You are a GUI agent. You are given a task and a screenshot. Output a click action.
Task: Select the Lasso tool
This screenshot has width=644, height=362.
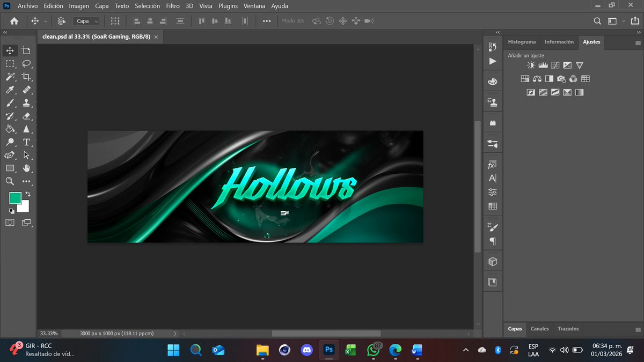coord(26,64)
